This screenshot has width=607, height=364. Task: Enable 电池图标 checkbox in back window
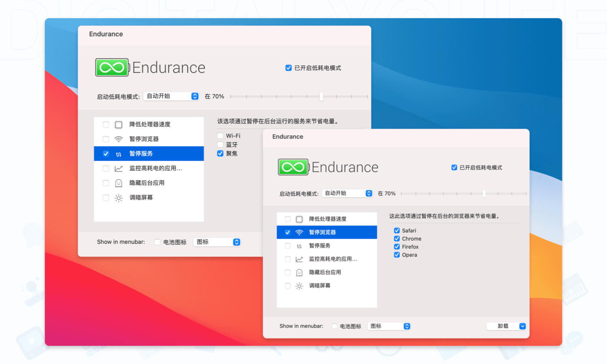(157, 242)
